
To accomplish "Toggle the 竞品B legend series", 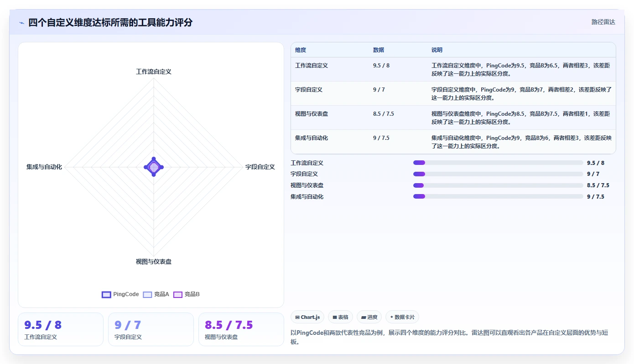I will 187,294.
